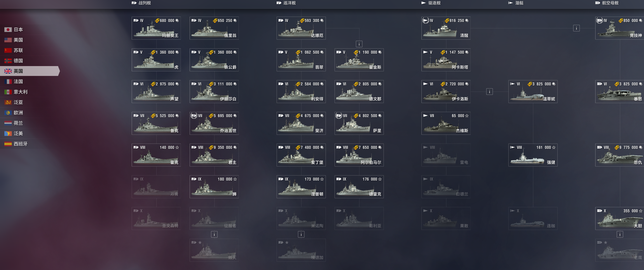Viewport: 644px width, 270px height.
Task: Select the 铁公爵 tier V battleship
Action: coord(214,60)
